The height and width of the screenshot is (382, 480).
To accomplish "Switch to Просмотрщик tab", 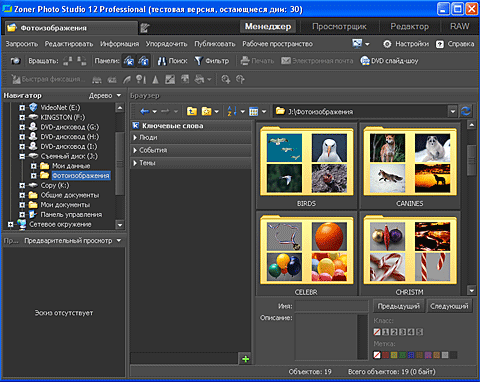I will pyautogui.click(x=339, y=27).
